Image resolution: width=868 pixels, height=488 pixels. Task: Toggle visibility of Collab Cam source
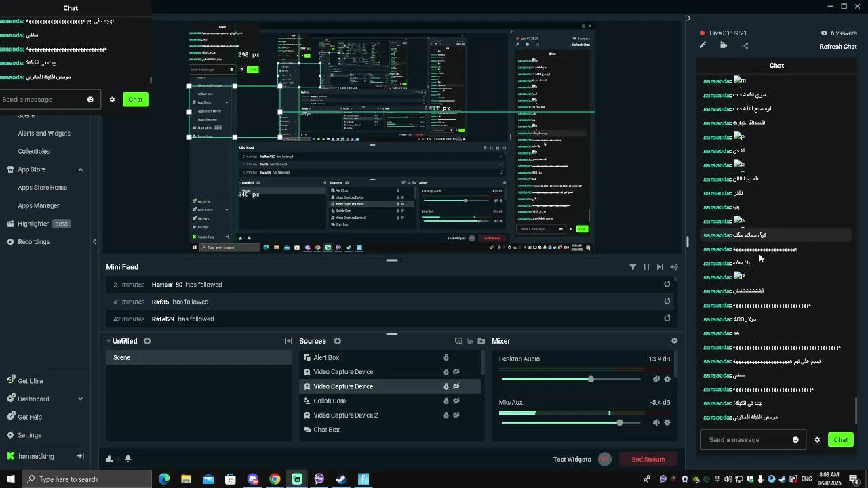456,401
